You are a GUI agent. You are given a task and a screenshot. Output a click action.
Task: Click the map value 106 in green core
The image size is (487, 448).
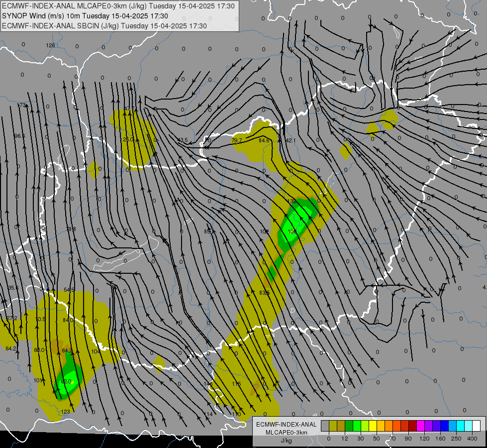292,231
